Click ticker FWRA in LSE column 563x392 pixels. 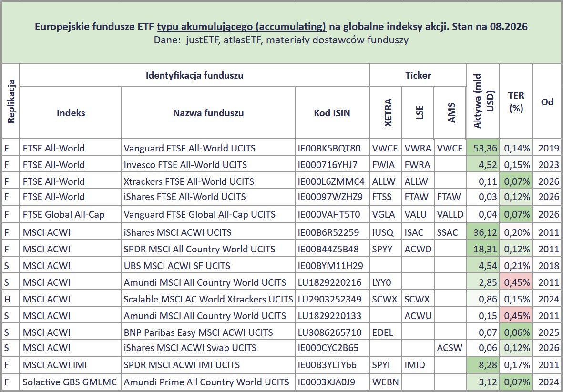418,165
